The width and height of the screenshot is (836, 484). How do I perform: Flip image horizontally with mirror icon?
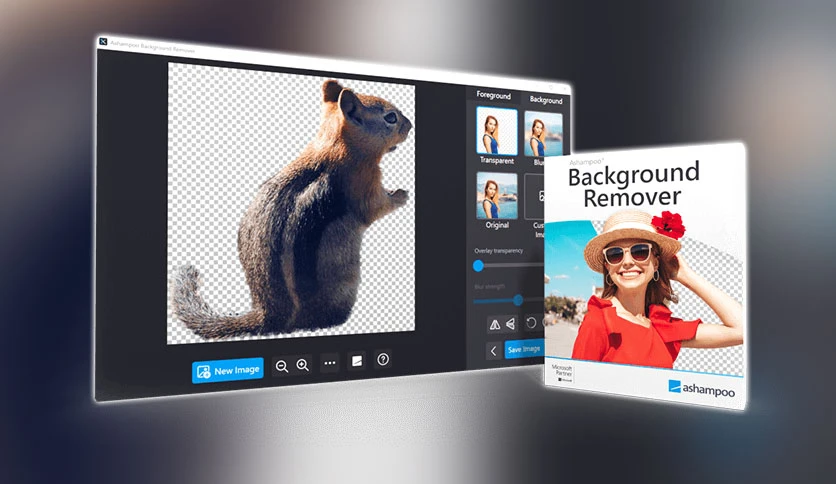pos(495,324)
